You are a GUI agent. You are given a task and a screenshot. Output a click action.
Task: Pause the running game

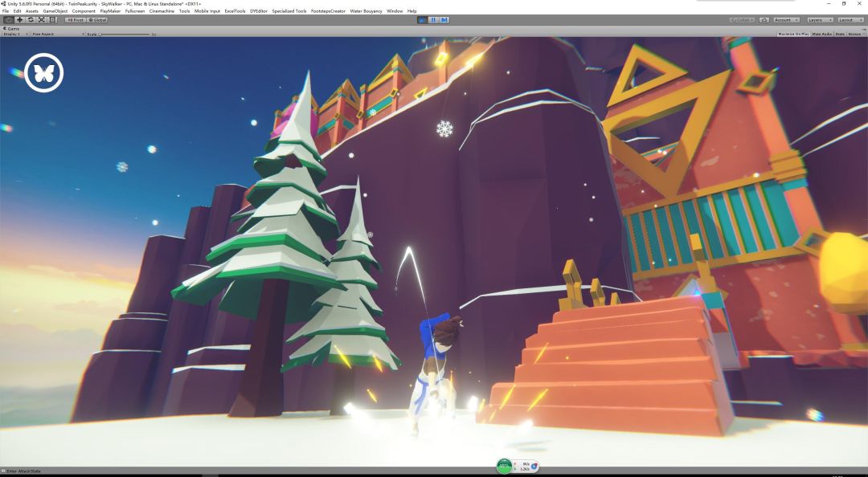pyautogui.click(x=433, y=20)
